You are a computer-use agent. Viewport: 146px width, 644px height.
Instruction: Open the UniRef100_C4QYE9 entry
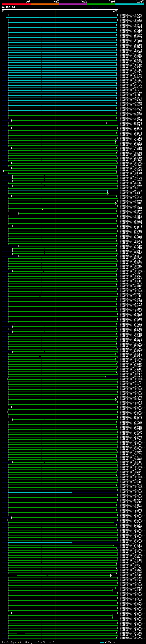(131, 170)
